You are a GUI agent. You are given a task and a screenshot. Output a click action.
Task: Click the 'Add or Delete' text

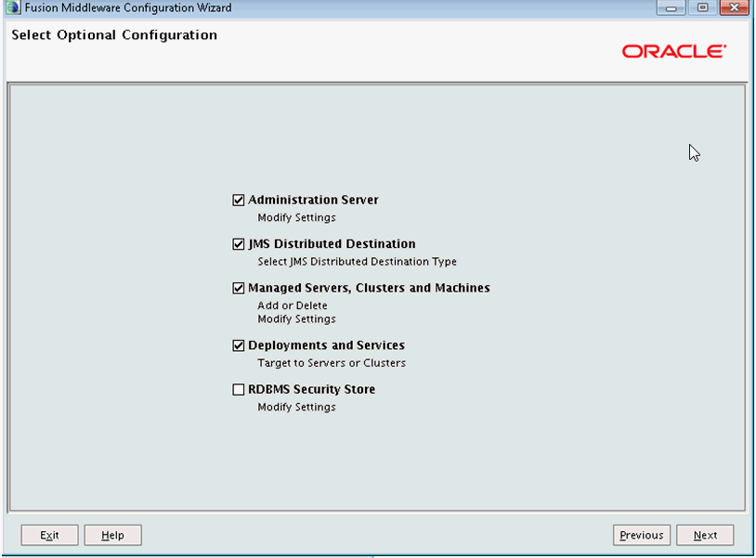tap(293, 305)
